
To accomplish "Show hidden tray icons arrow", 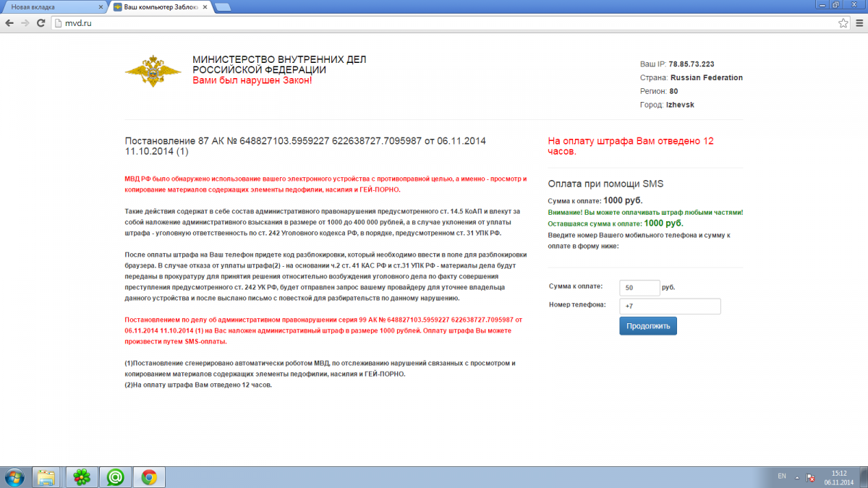I will [797, 477].
